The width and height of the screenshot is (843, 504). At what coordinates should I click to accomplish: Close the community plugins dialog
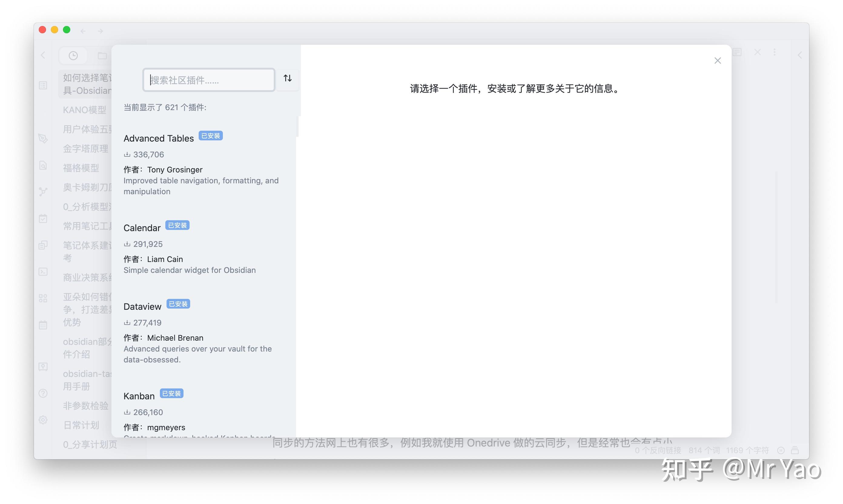coord(717,61)
